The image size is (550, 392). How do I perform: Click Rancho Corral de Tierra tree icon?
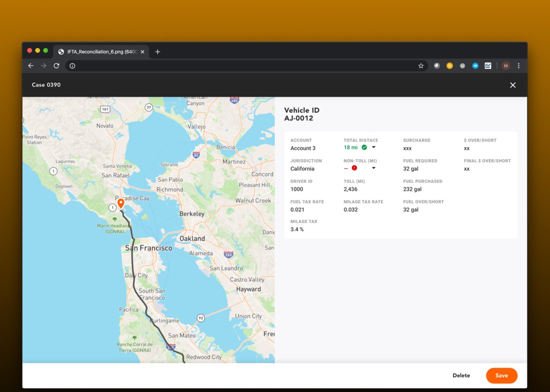[134, 338]
